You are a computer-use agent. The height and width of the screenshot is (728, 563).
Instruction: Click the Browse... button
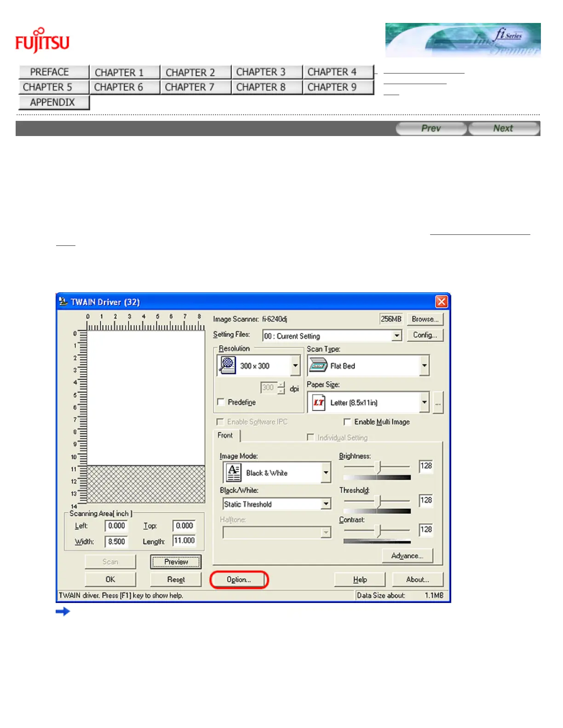click(x=425, y=319)
